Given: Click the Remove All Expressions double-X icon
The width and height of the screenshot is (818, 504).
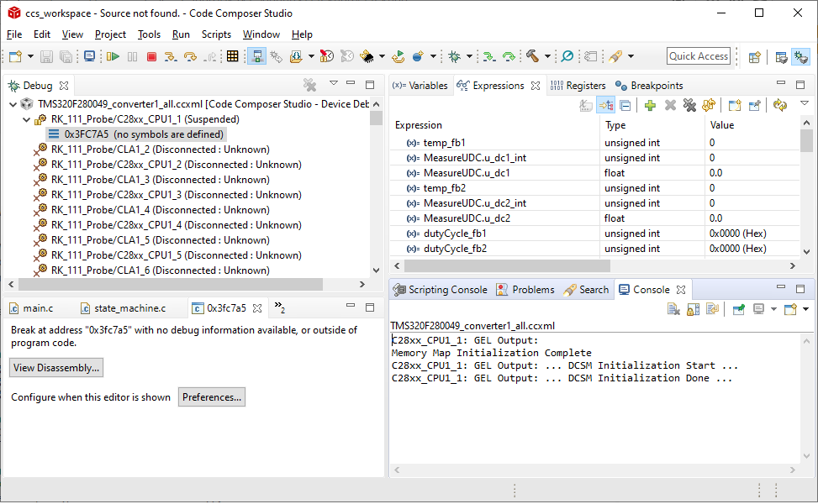Looking at the screenshot, I should coord(689,105).
